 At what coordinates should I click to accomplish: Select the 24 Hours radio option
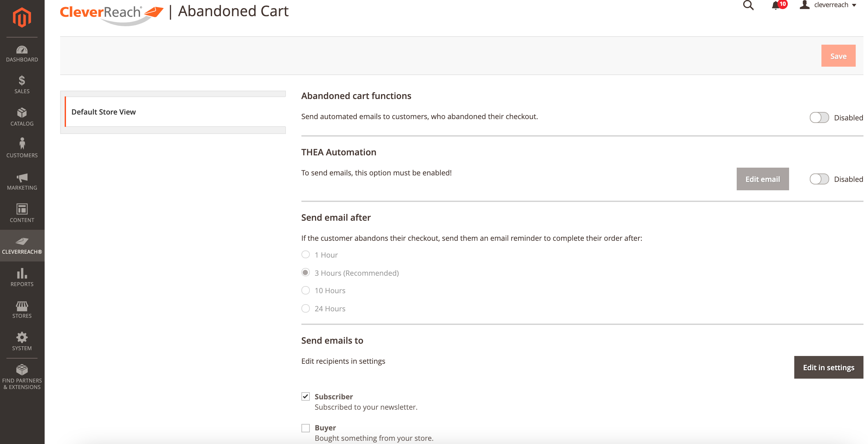[x=305, y=308]
